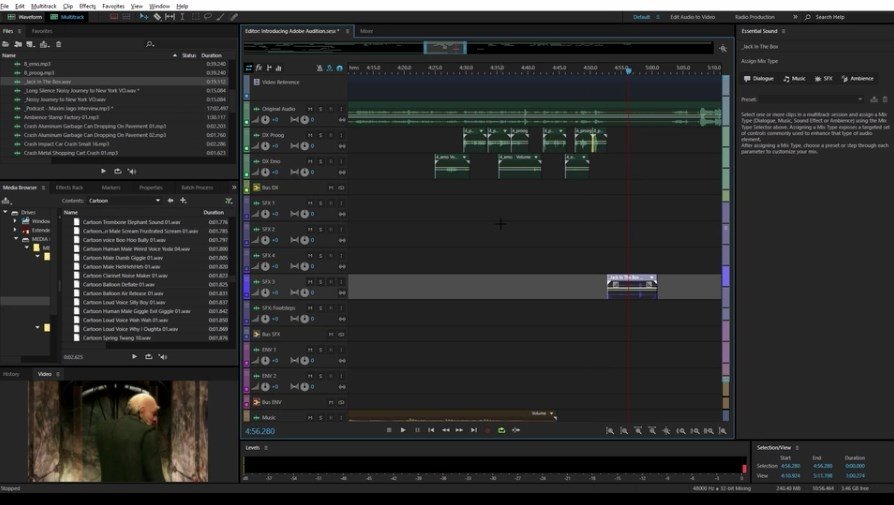Assign Dialogue mix type
This screenshot has height=505, width=894.
click(x=759, y=79)
